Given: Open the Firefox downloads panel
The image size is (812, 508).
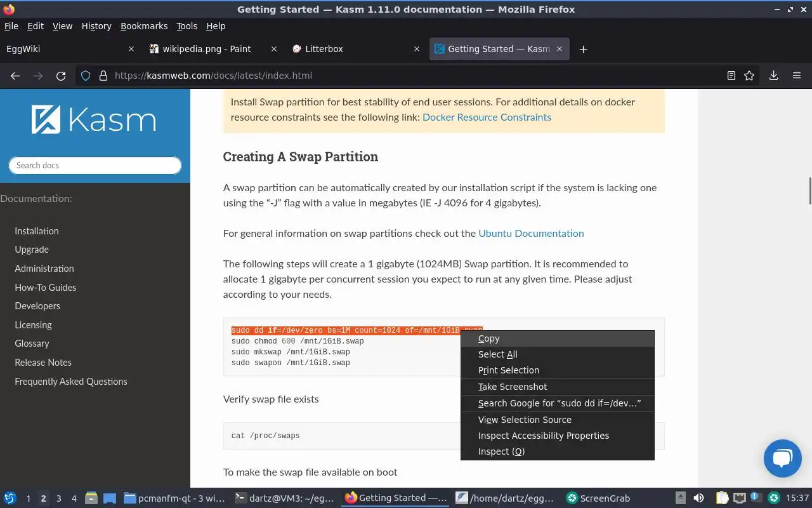Looking at the screenshot, I should (773, 76).
